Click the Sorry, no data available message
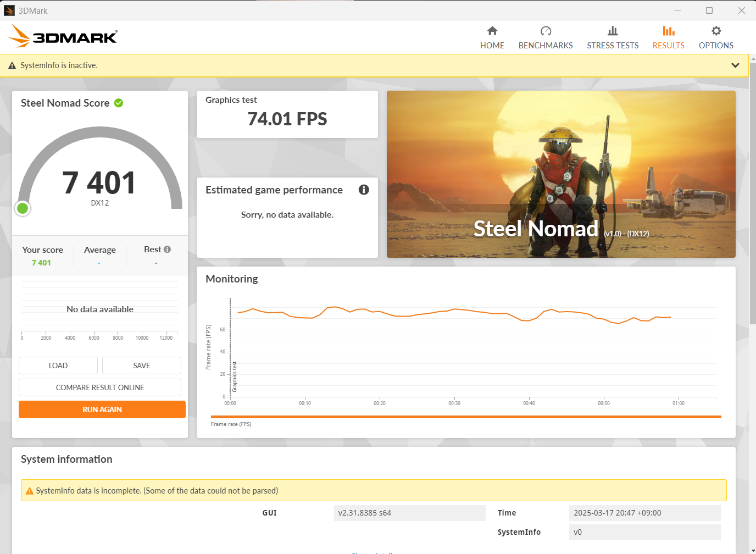 [x=287, y=214]
